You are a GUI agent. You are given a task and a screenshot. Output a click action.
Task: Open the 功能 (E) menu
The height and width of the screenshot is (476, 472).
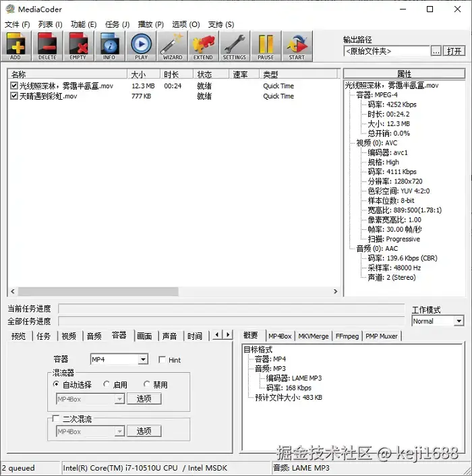(84, 24)
